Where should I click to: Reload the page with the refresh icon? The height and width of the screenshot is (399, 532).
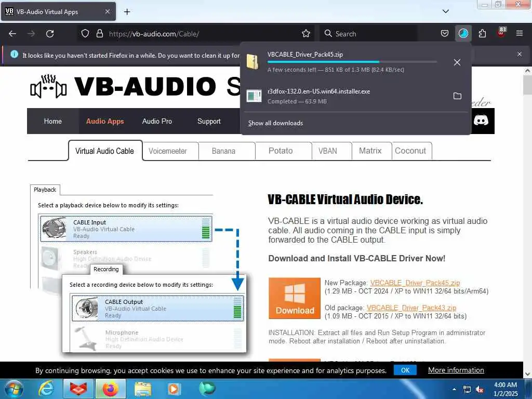(50, 34)
